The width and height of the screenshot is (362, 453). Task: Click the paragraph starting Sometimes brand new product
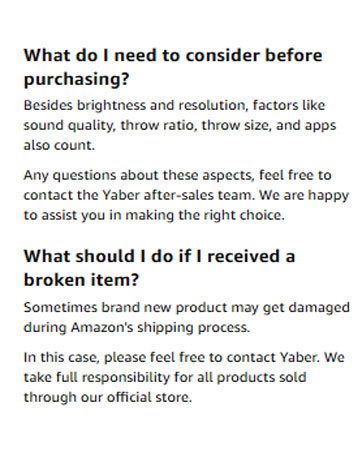click(187, 317)
